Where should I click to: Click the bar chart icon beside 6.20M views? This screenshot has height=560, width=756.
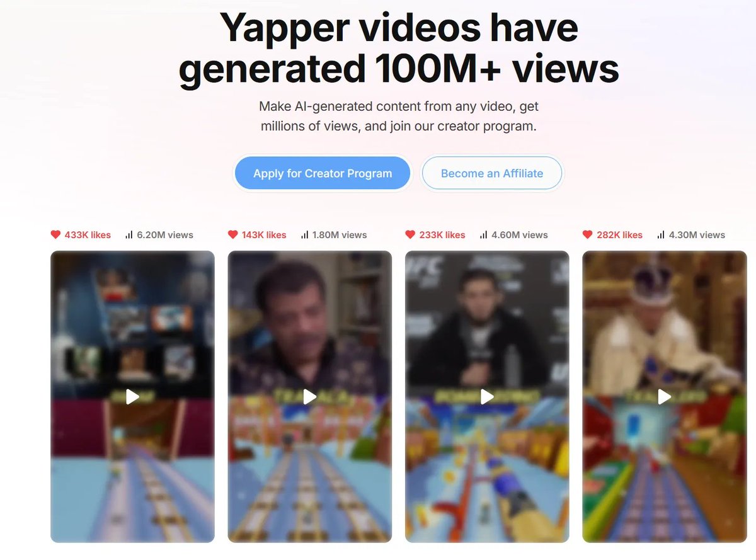(x=129, y=235)
